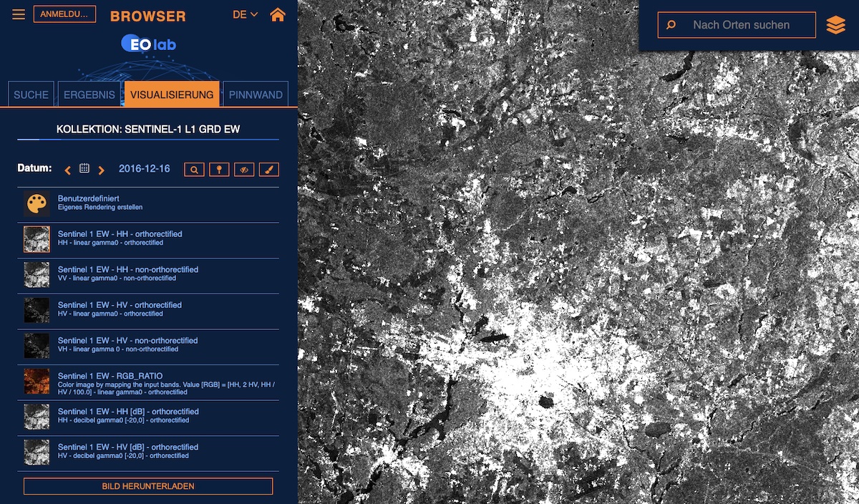Go to the previous date arrow
The height and width of the screenshot is (504, 859).
tap(68, 170)
